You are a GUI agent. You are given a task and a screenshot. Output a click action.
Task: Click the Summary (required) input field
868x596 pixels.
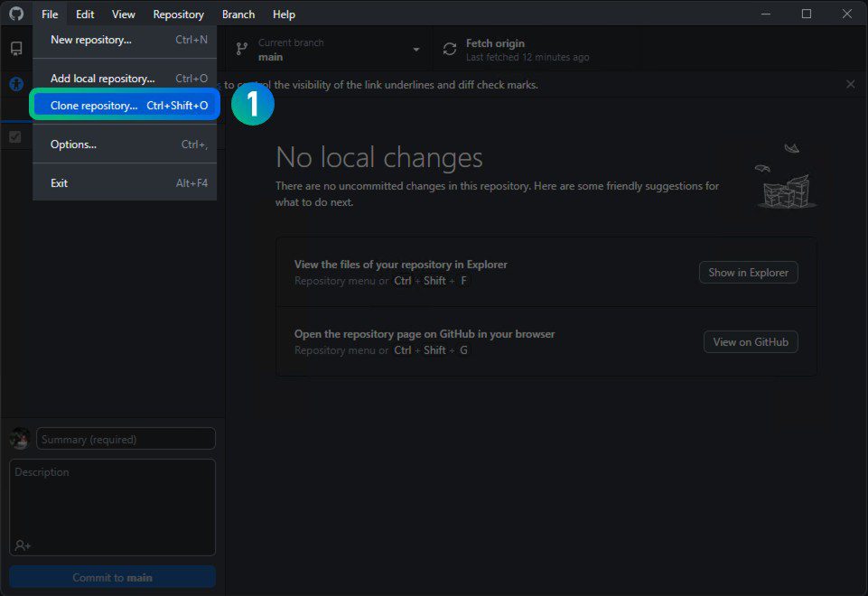126,439
